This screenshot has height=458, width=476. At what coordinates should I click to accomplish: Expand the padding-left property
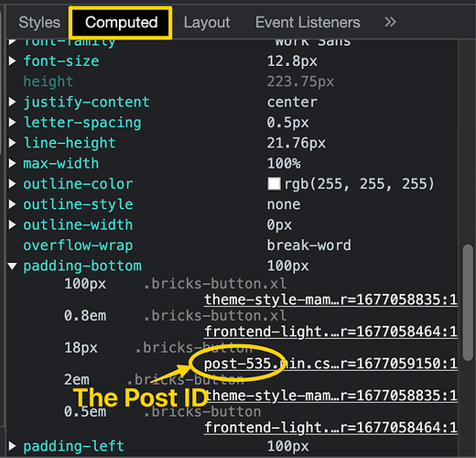13,446
